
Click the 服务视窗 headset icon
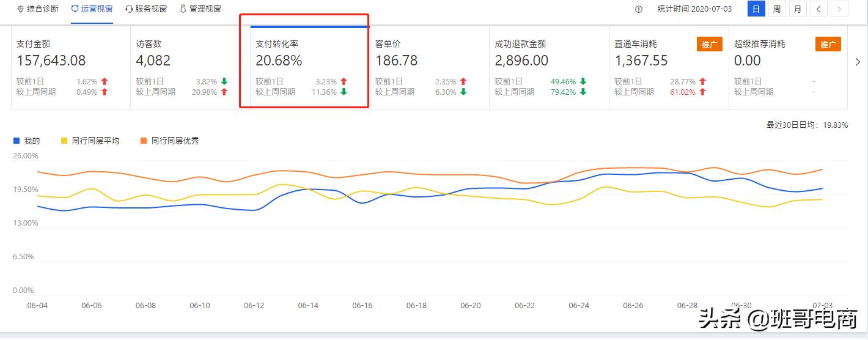(129, 9)
